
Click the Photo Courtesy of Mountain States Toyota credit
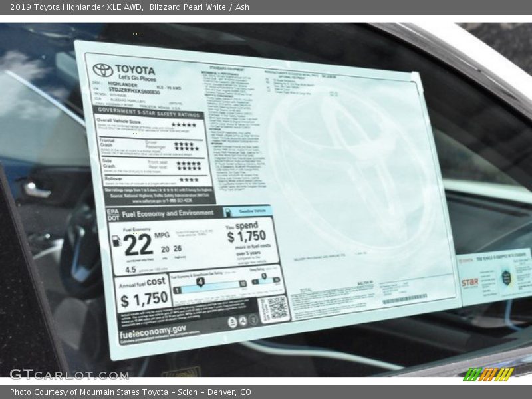[130, 392]
